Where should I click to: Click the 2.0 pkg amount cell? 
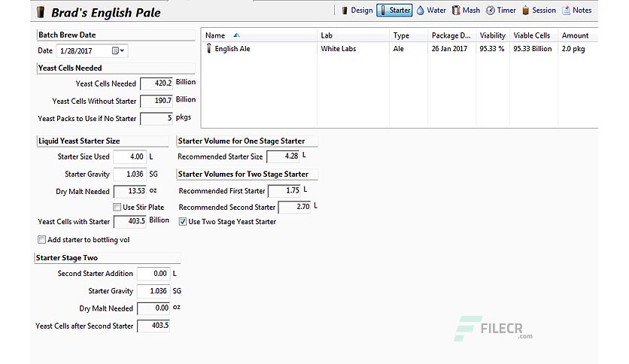point(573,48)
